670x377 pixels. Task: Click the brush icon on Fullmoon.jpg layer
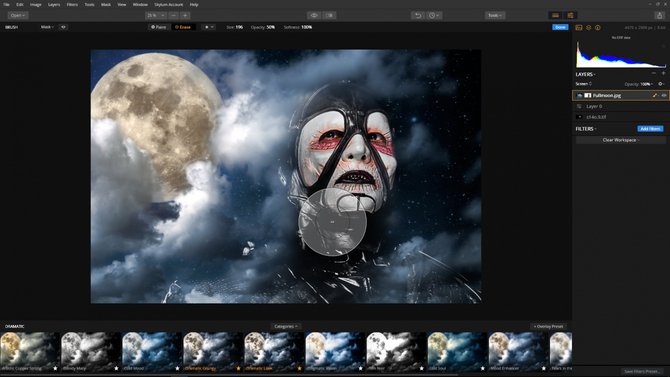(655, 95)
